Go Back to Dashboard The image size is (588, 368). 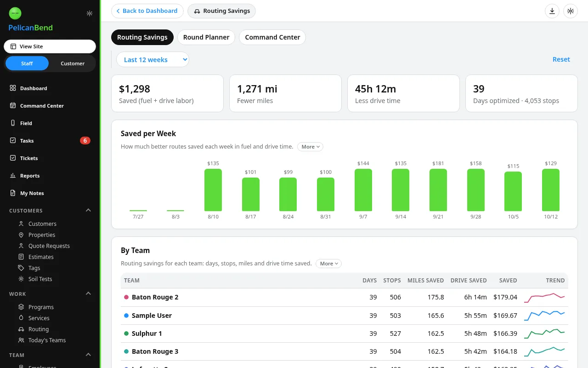tap(147, 11)
